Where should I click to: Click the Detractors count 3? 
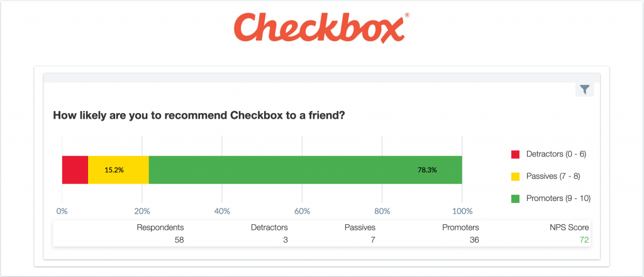pos(285,240)
